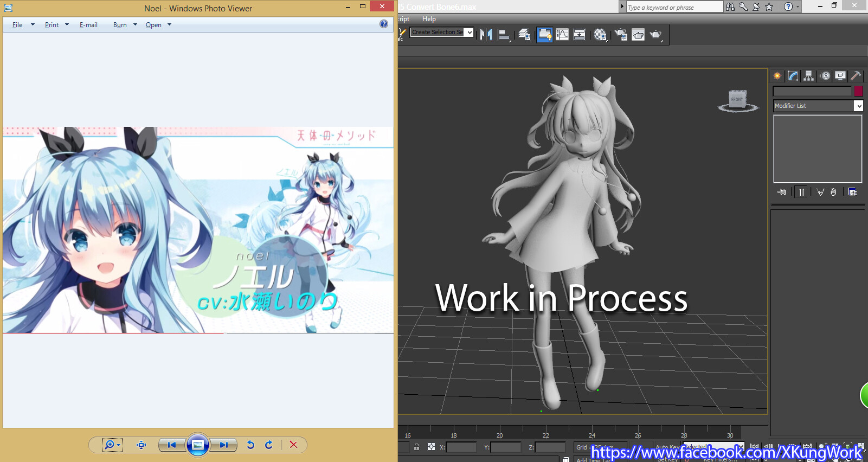Open the zoom magnifier control in Photo Viewer
The image size is (868, 462).
pos(112,445)
